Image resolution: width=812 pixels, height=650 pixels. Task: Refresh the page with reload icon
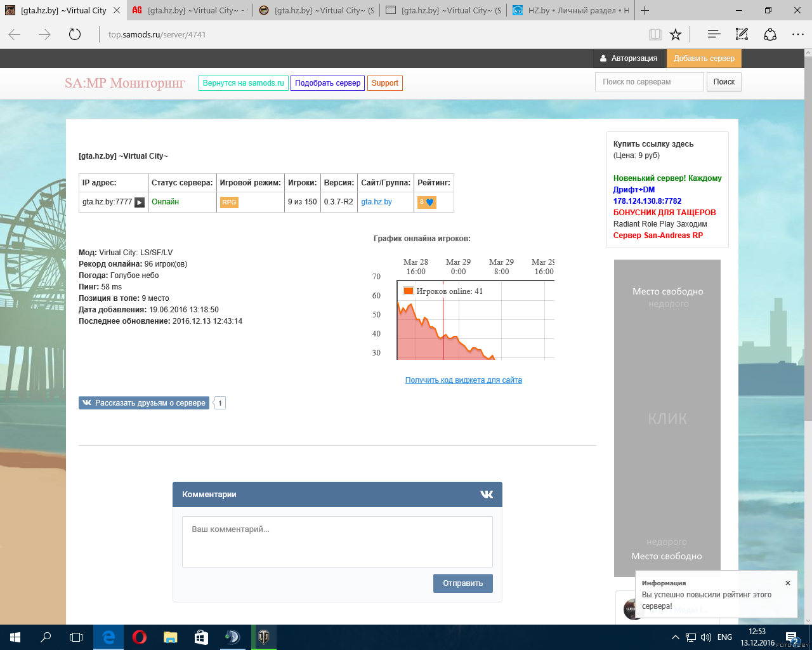[x=75, y=34]
